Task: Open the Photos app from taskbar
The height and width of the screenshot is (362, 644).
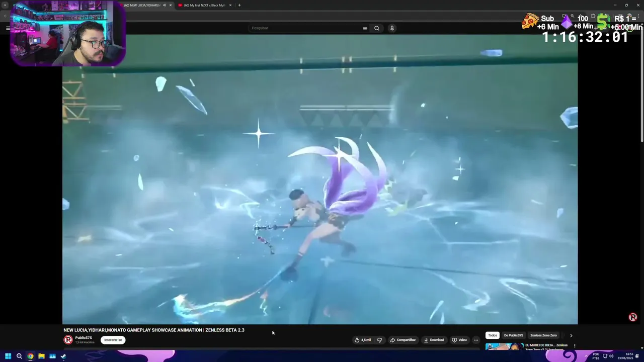Action: 52,356
